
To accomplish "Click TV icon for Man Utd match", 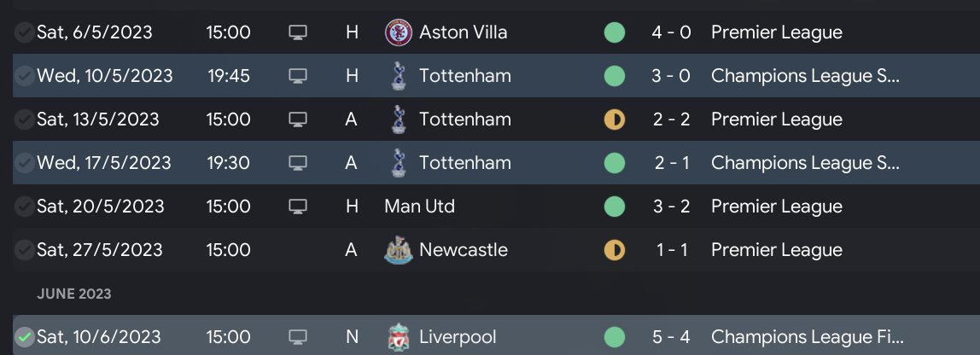I will 297,207.
